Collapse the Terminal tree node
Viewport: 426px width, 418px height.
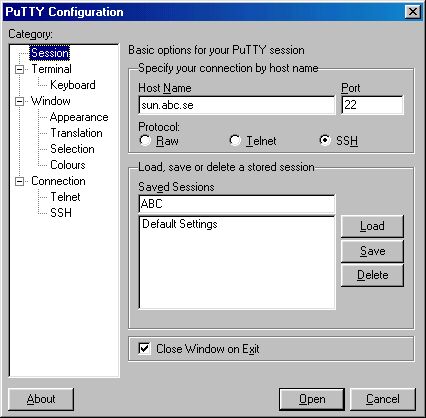point(19,69)
